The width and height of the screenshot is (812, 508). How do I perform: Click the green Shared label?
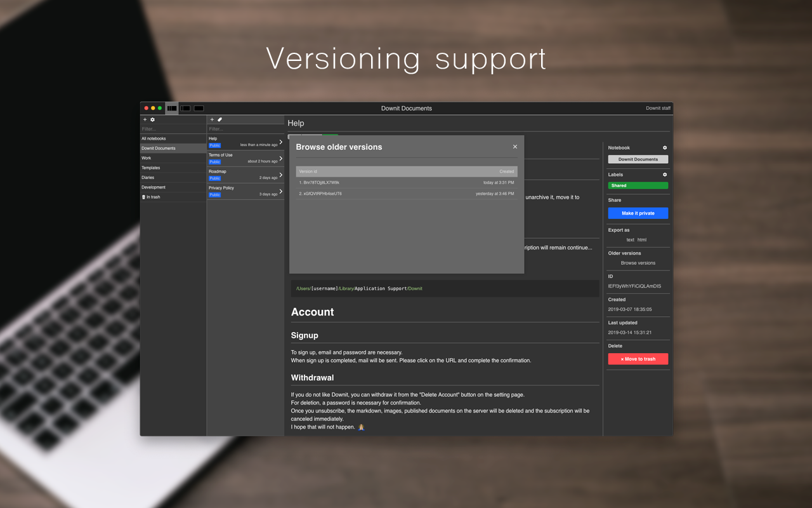tap(638, 186)
